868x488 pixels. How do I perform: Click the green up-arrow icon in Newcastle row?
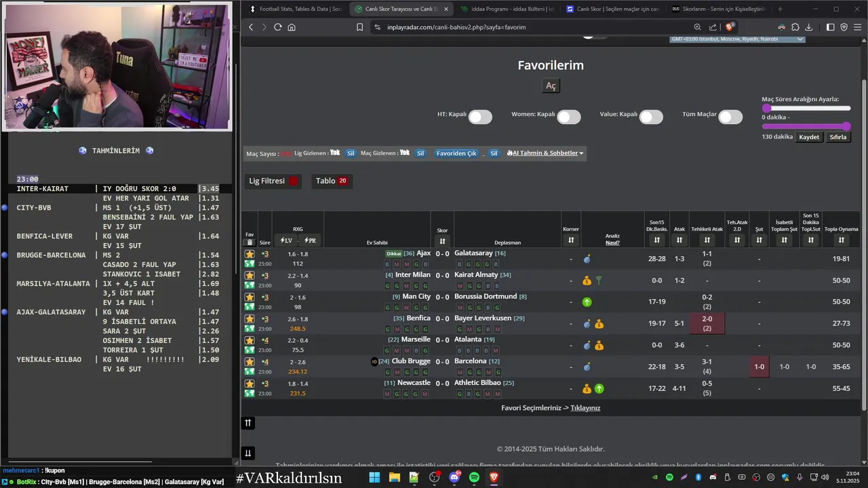click(x=599, y=389)
